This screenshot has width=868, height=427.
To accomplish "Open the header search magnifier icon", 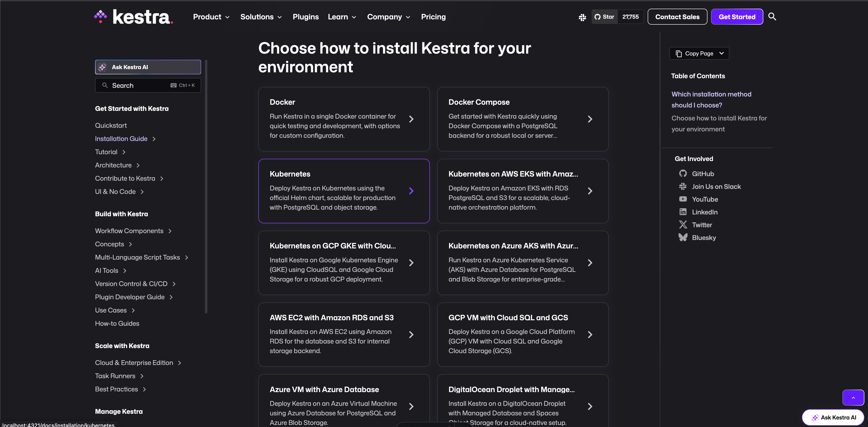I will 772,16.
